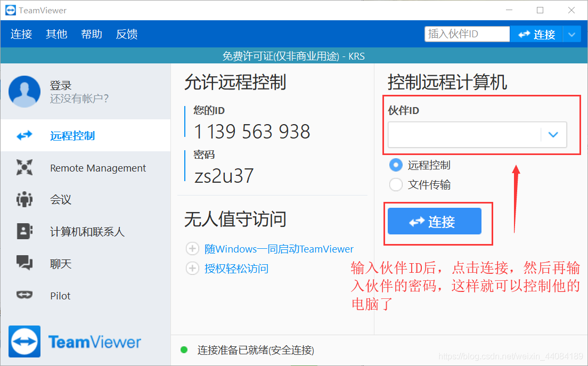Open the 帮助 menu

coord(92,34)
